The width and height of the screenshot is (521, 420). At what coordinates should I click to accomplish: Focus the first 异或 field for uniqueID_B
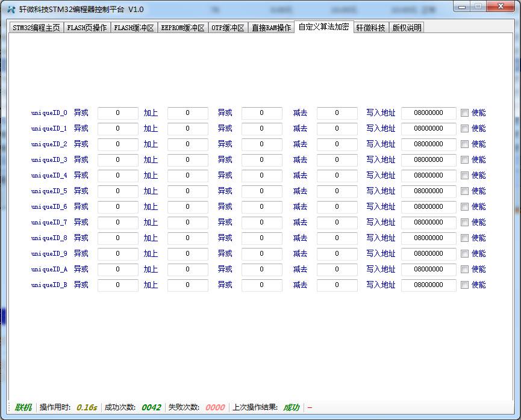(117, 285)
